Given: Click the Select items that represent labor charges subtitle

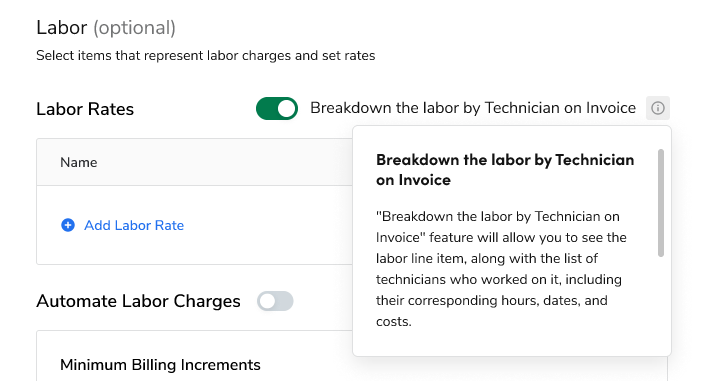Looking at the screenshot, I should pos(205,56).
